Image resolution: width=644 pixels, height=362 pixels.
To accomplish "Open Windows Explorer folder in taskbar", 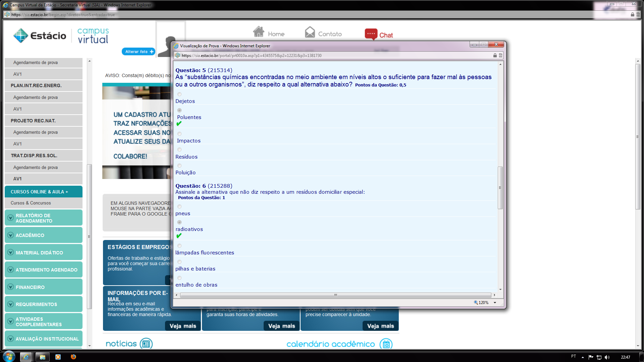I will coord(42,357).
